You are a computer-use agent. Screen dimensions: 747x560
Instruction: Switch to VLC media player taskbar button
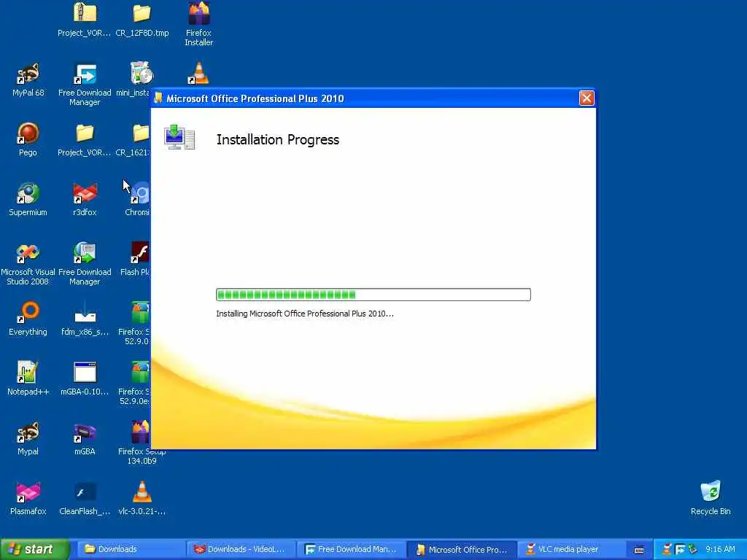click(570, 550)
